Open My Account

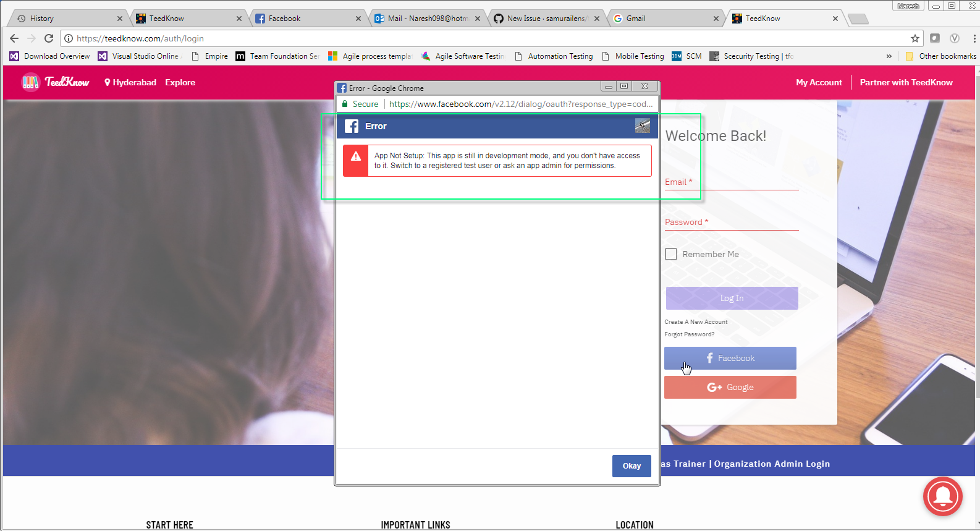[x=819, y=82]
